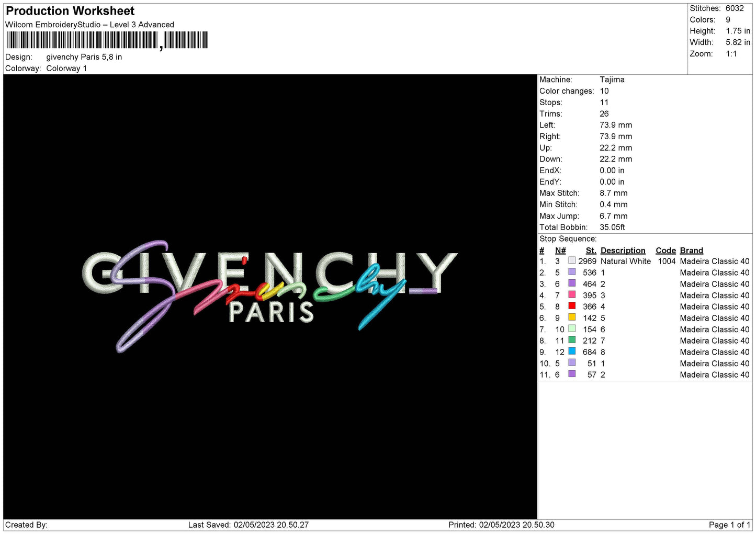Click the 'Code' column header
756x534 pixels.
[666, 251]
